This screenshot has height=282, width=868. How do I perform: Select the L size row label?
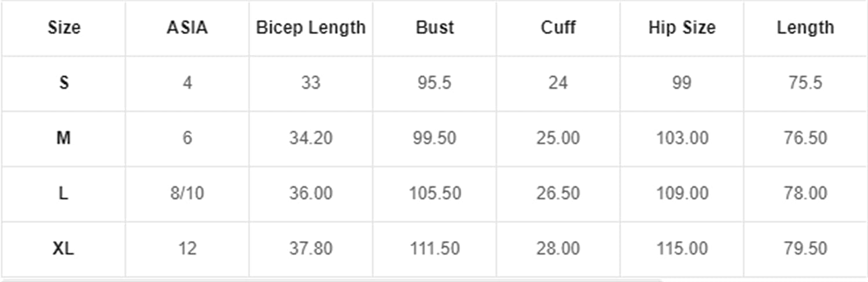(64, 194)
